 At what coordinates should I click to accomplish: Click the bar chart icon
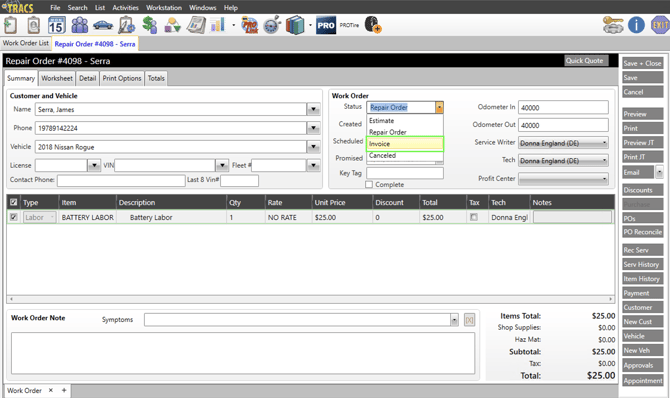(x=218, y=25)
